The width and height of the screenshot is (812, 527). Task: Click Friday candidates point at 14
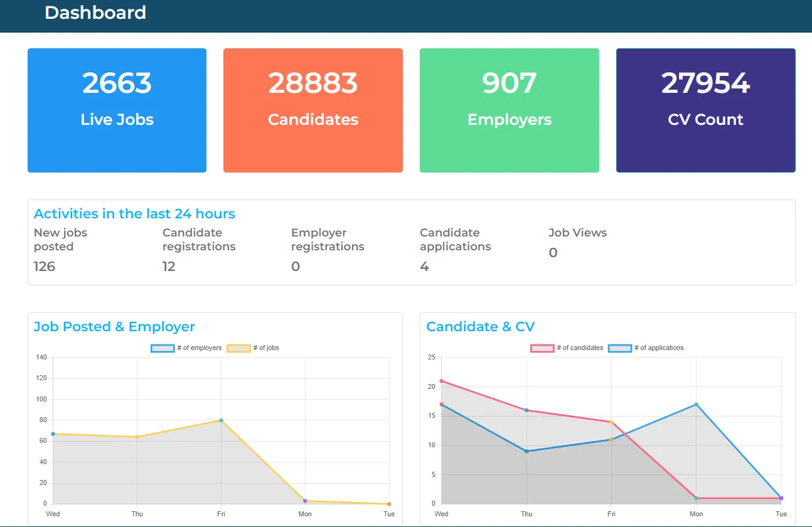tap(611, 422)
